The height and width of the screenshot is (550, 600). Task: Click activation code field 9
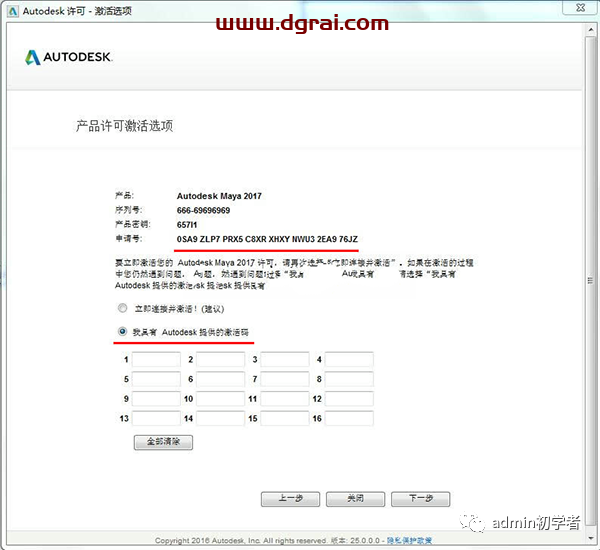156,398
